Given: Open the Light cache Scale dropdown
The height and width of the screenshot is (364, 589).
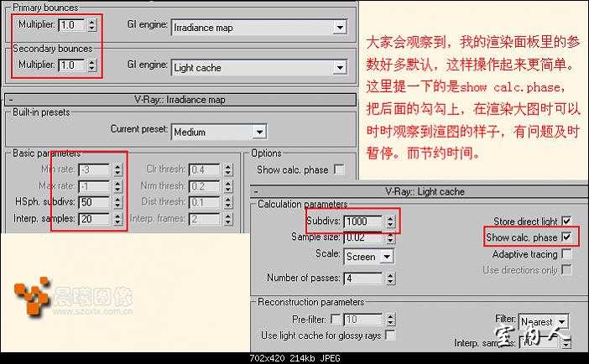Looking at the screenshot, I should click(x=369, y=257).
